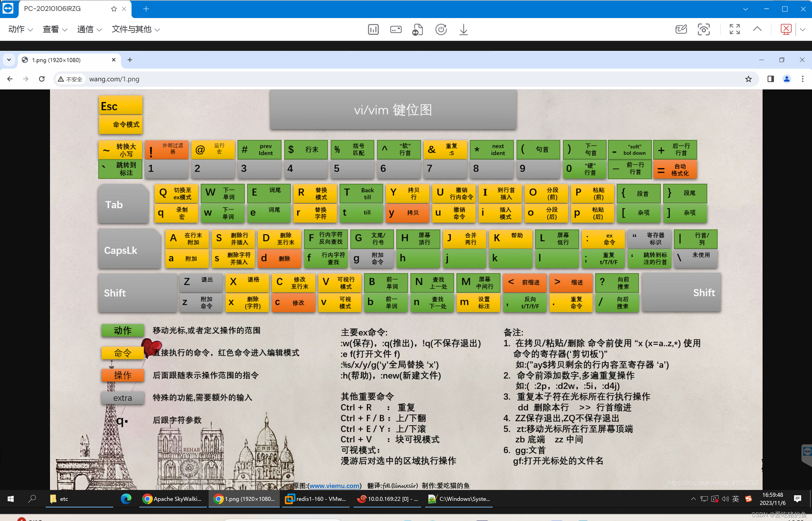Open a new Chrome tab with the plus button
Screen dimensions: 812x521
click(130, 60)
